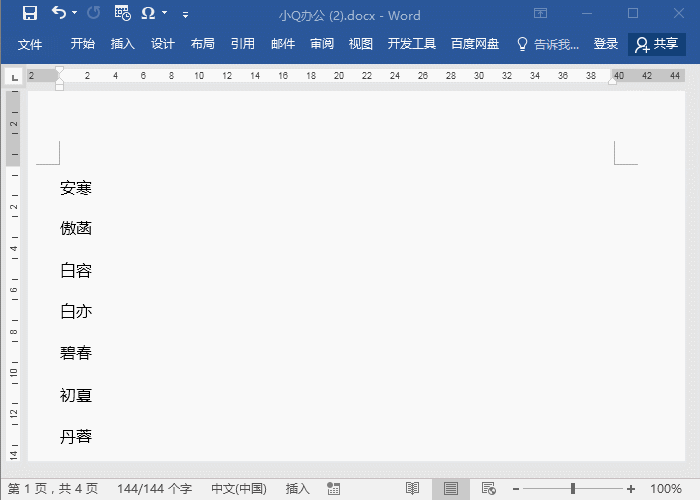700x500 pixels.
Task: Switch to the 引用 tab
Action: pyautogui.click(x=243, y=44)
